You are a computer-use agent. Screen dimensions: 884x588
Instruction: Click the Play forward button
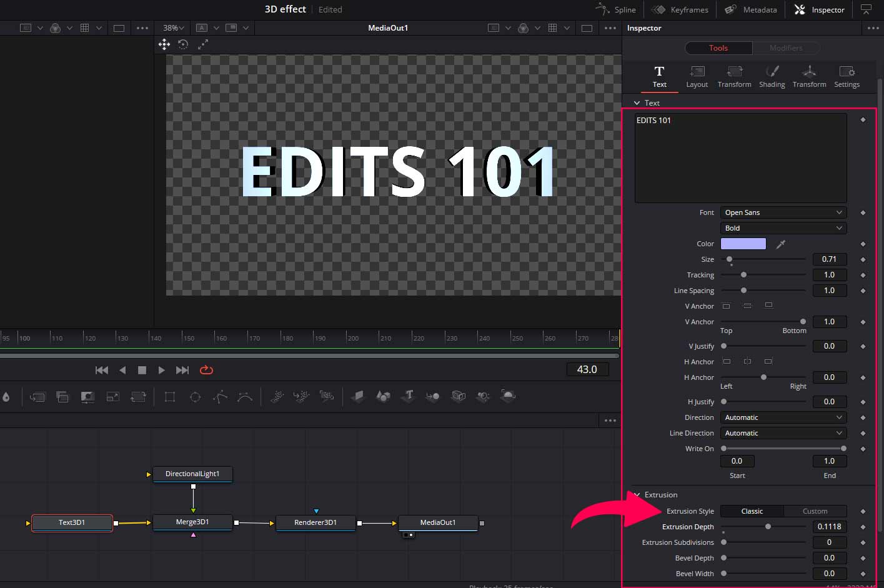coord(162,370)
